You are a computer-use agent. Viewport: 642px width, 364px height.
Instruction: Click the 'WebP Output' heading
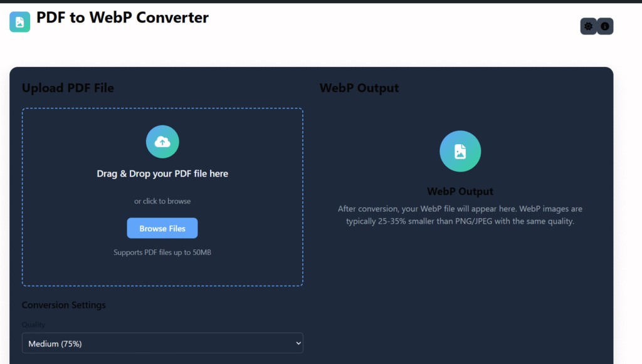pos(359,88)
